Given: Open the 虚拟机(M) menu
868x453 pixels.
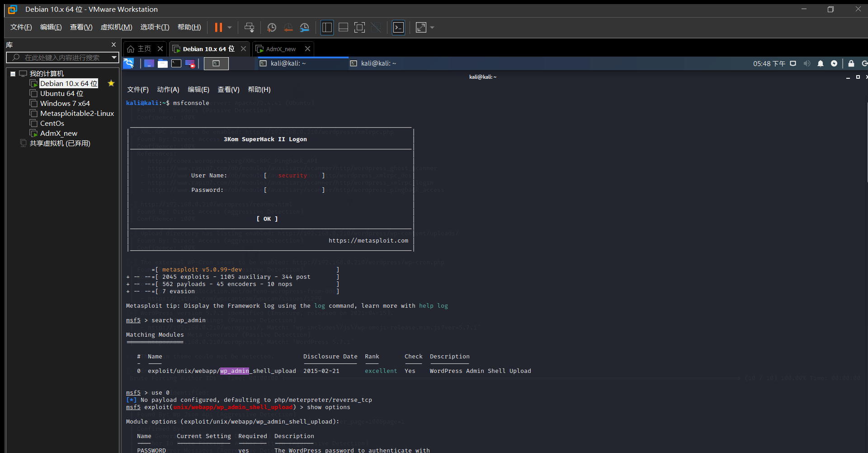Looking at the screenshot, I should [116, 27].
